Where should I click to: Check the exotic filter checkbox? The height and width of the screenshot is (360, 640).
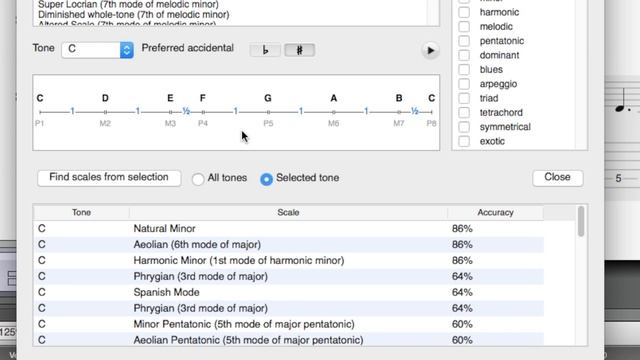[x=464, y=141]
